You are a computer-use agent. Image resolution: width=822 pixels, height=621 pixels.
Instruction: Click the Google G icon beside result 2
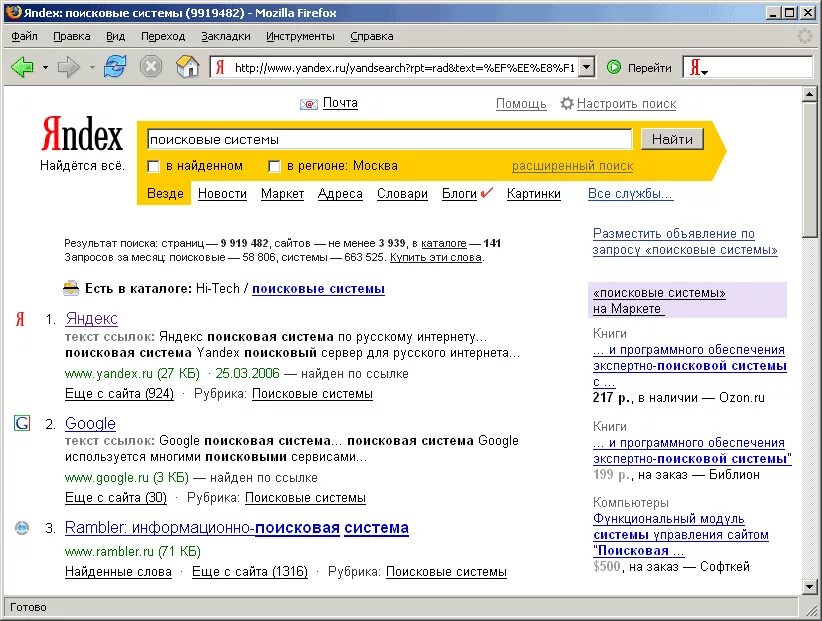point(22,422)
